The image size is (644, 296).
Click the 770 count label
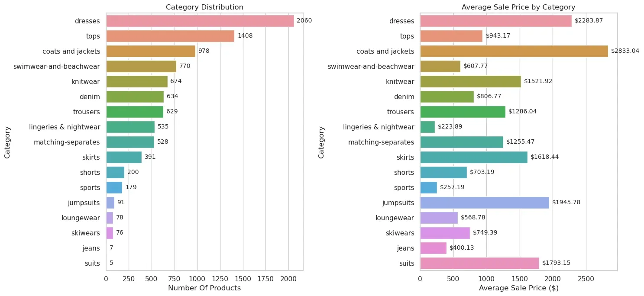[x=185, y=66]
